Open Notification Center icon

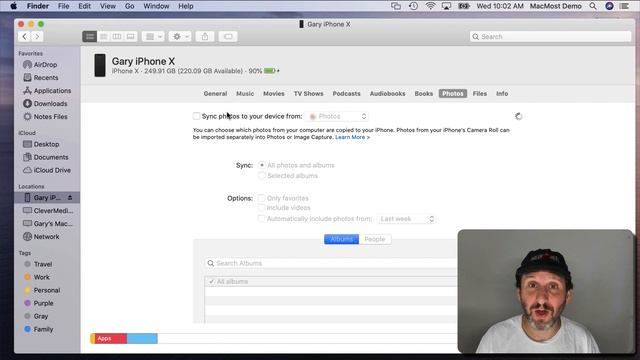[624, 6]
